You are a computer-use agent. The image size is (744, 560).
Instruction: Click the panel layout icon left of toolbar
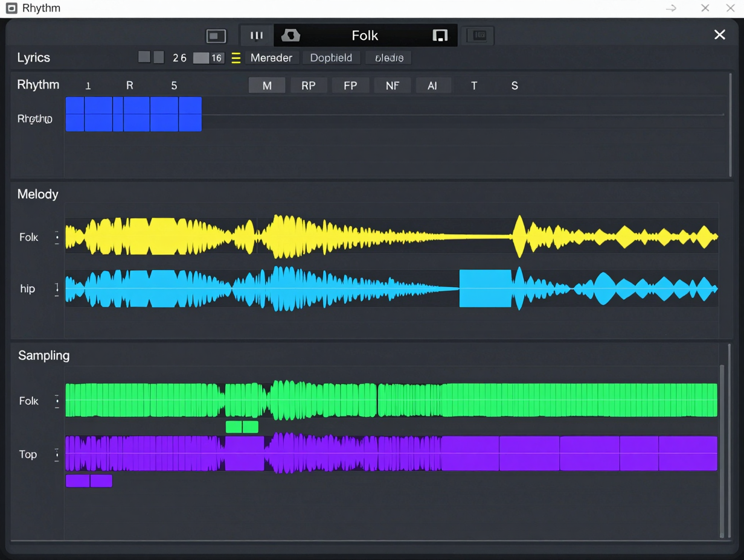(216, 36)
